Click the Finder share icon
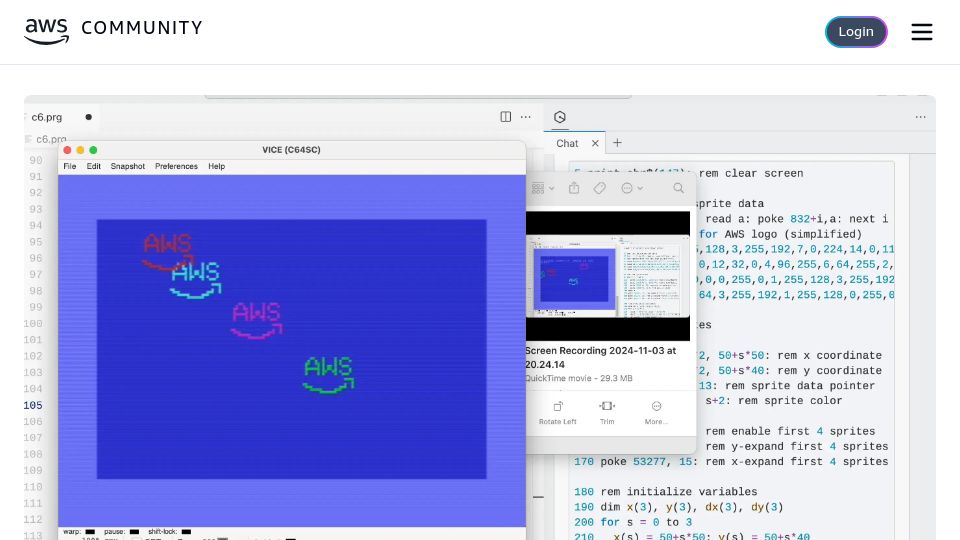Viewport: 960px width, 540px height. (x=574, y=188)
